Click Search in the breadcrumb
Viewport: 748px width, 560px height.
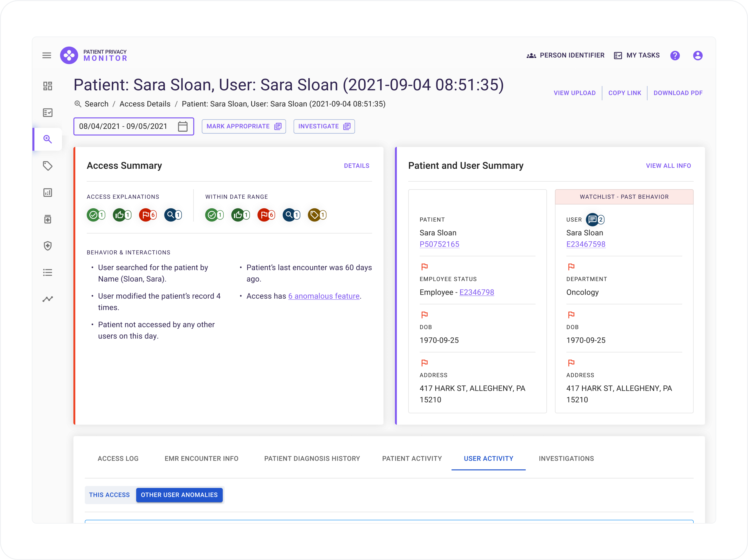coord(96,104)
